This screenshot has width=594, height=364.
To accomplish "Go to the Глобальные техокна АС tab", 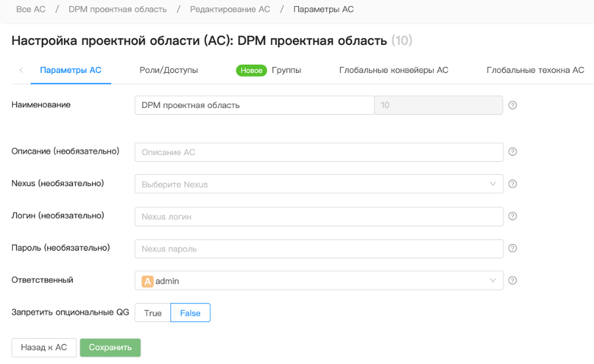I will point(535,70).
